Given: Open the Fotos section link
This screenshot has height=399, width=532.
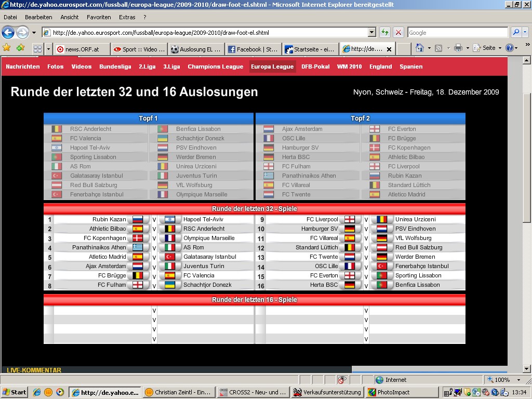Looking at the screenshot, I should coord(55,66).
